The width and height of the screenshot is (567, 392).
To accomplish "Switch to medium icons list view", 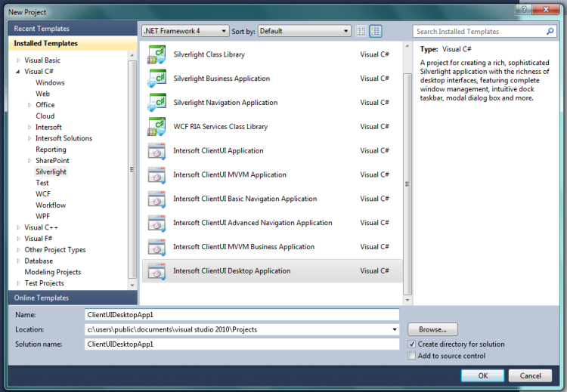I will 375,31.
